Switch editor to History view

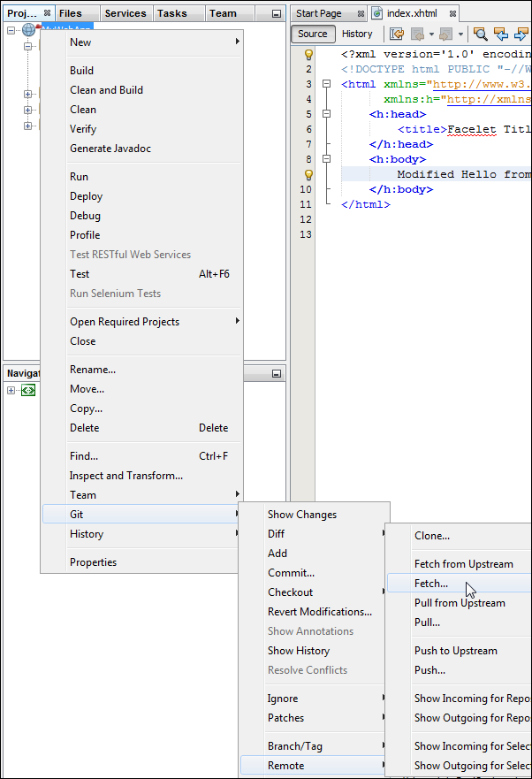(x=357, y=34)
